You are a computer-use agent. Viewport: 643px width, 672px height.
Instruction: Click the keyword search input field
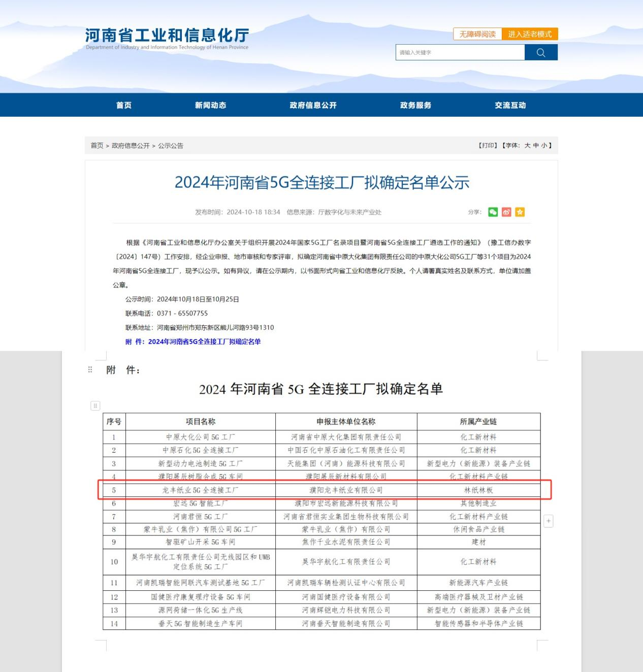tap(460, 52)
